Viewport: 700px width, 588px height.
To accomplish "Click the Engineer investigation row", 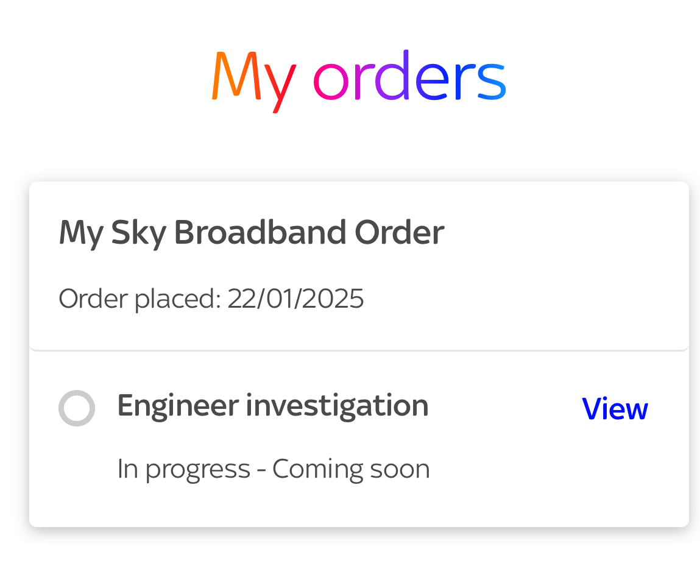I will (x=305, y=408).
